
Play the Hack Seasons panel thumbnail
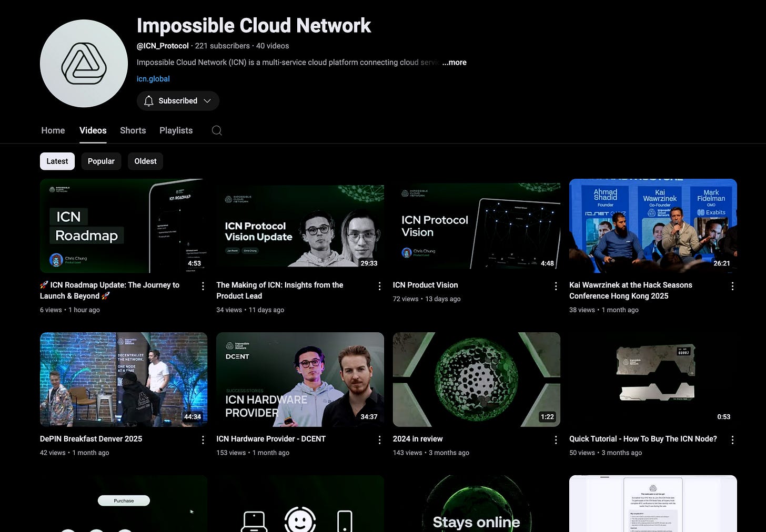(x=653, y=226)
